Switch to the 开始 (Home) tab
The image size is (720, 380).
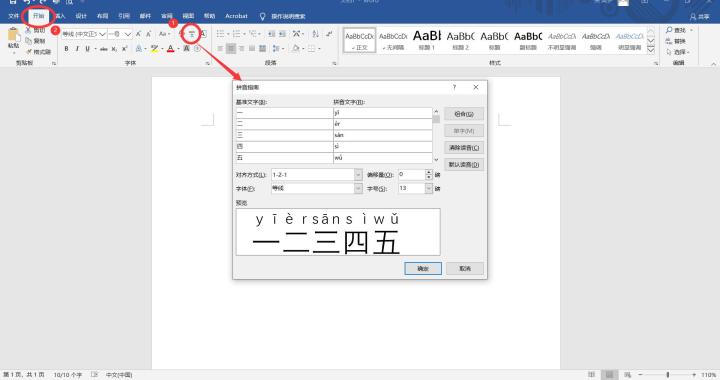39,16
